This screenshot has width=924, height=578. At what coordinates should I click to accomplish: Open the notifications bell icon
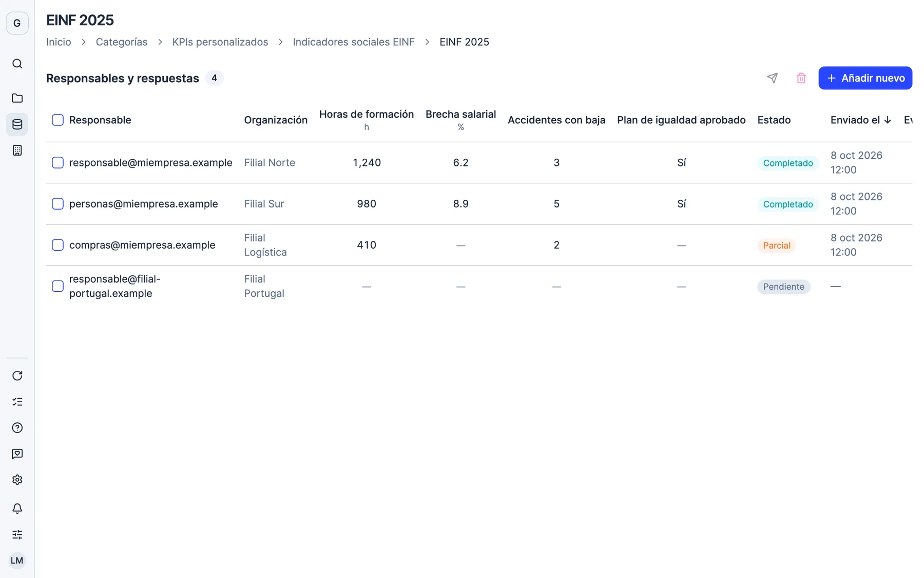click(17, 509)
